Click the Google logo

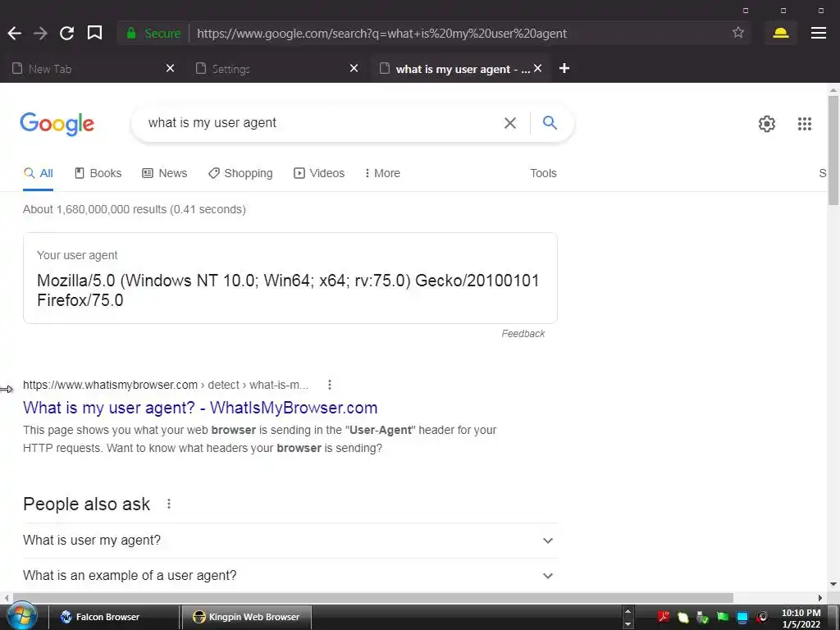pos(57,125)
